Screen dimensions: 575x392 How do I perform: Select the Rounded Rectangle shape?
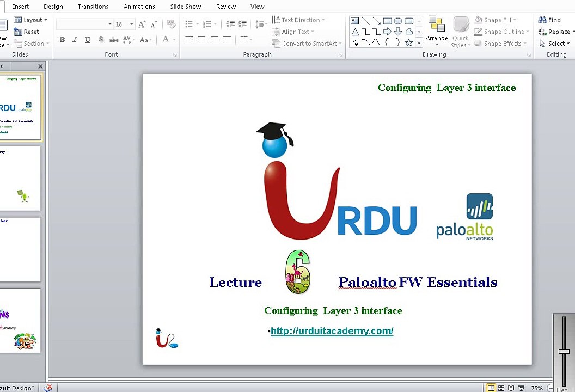pyautogui.click(x=409, y=21)
